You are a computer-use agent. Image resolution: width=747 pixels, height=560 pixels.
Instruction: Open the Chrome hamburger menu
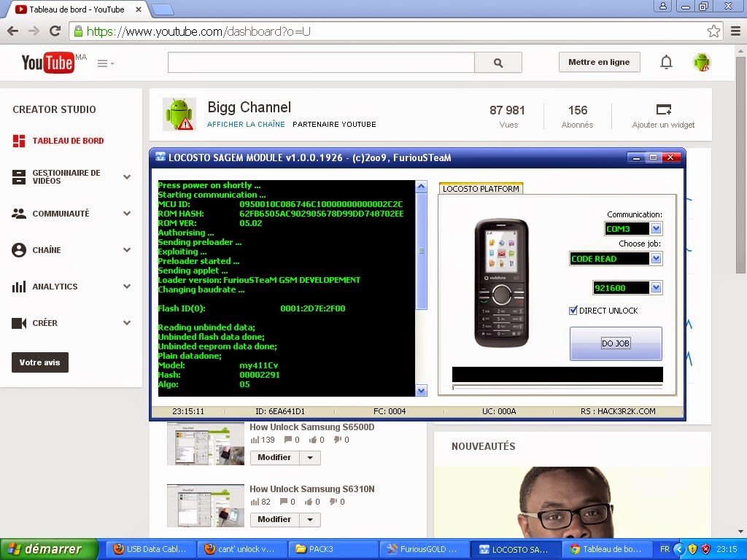coord(735,31)
